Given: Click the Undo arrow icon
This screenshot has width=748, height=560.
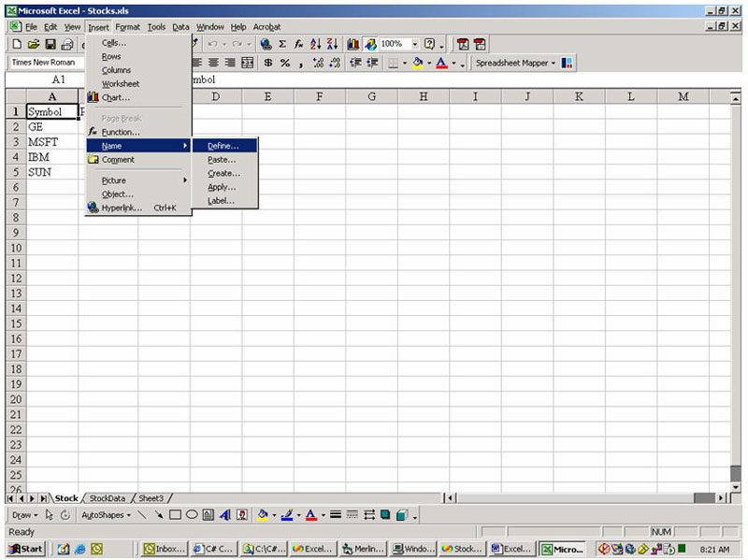Looking at the screenshot, I should 212,44.
